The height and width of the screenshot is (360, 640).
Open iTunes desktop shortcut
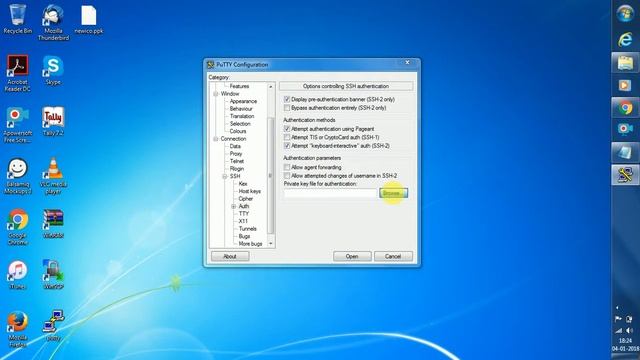[18, 275]
